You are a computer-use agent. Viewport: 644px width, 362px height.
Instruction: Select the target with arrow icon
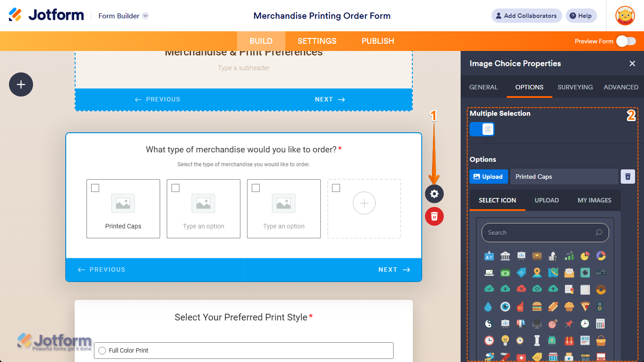(x=553, y=323)
